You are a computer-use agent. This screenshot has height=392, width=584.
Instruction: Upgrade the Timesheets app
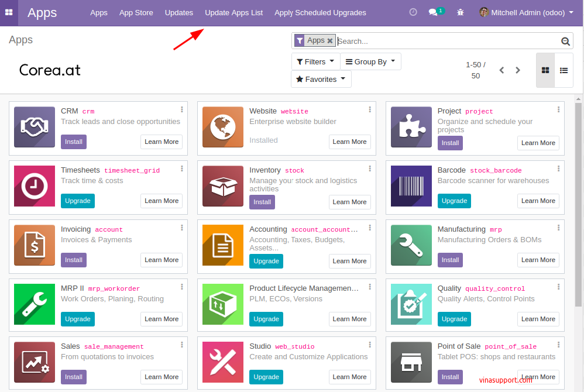click(78, 201)
